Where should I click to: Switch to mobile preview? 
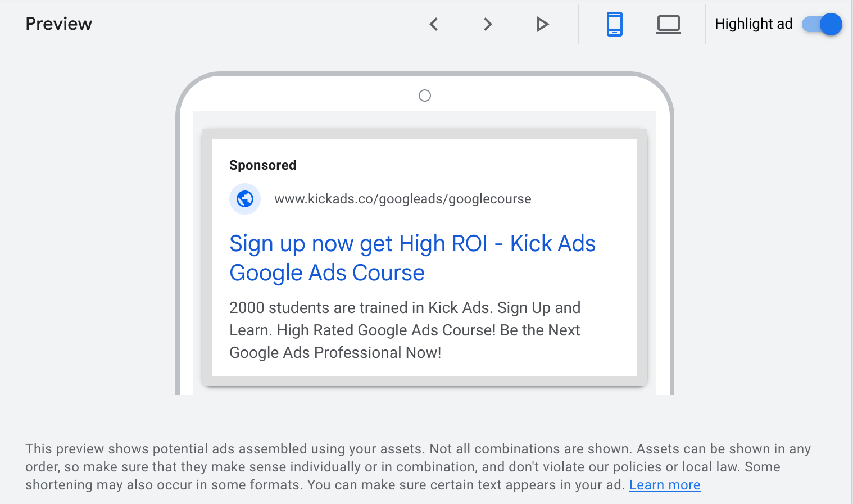[615, 24]
